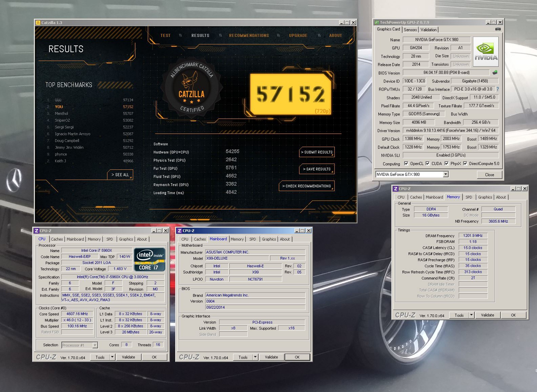The height and width of the screenshot is (392, 537).
Task: Click the Catzilla Certified badge
Action: coord(192,88)
